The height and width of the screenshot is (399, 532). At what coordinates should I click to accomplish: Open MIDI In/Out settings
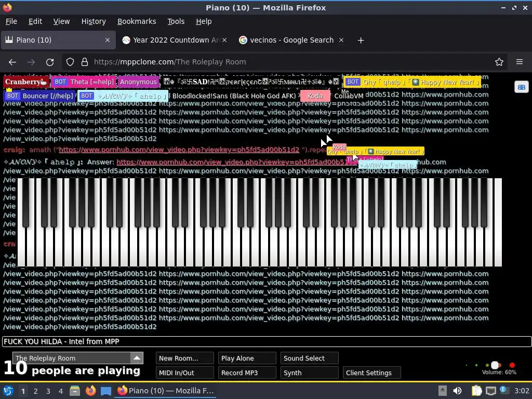pyautogui.click(x=185, y=373)
